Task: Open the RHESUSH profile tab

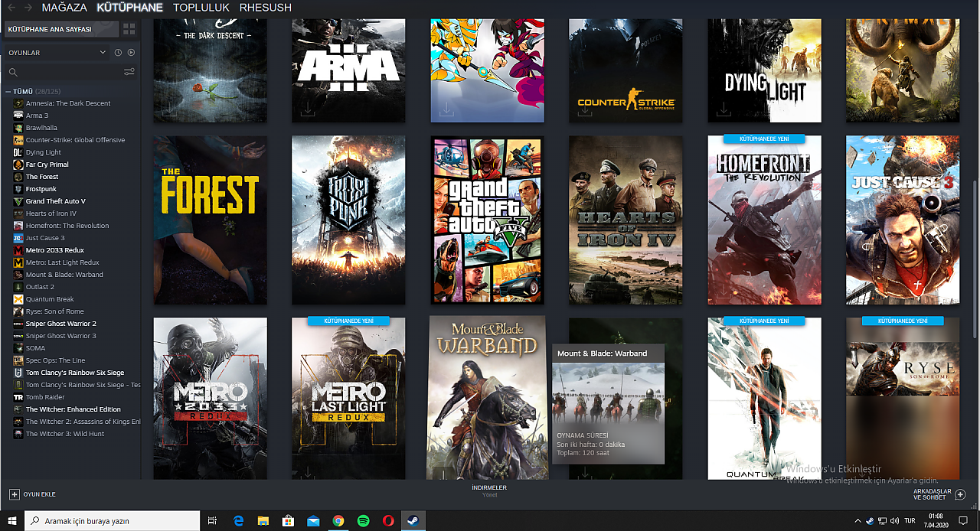Action: click(265, 8)
